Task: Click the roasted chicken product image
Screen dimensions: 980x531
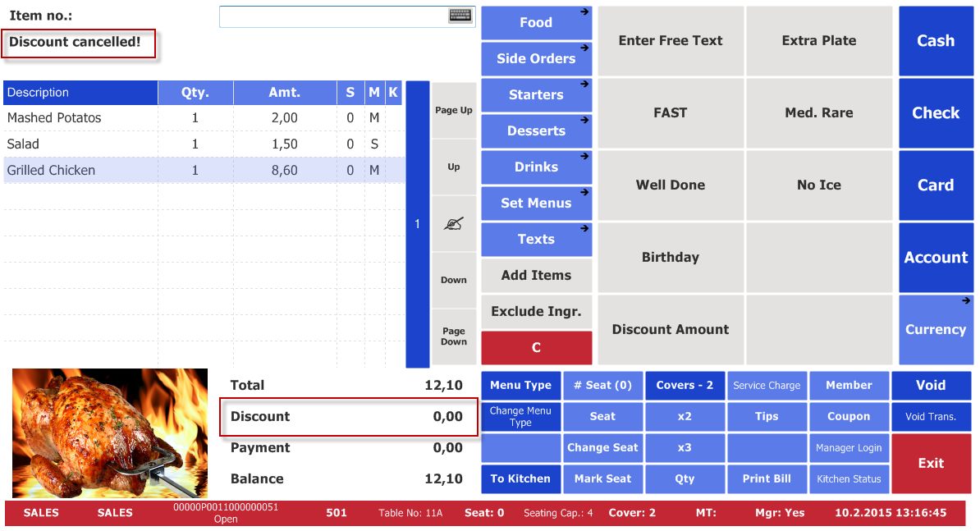Action: click(x=110, y=433)
